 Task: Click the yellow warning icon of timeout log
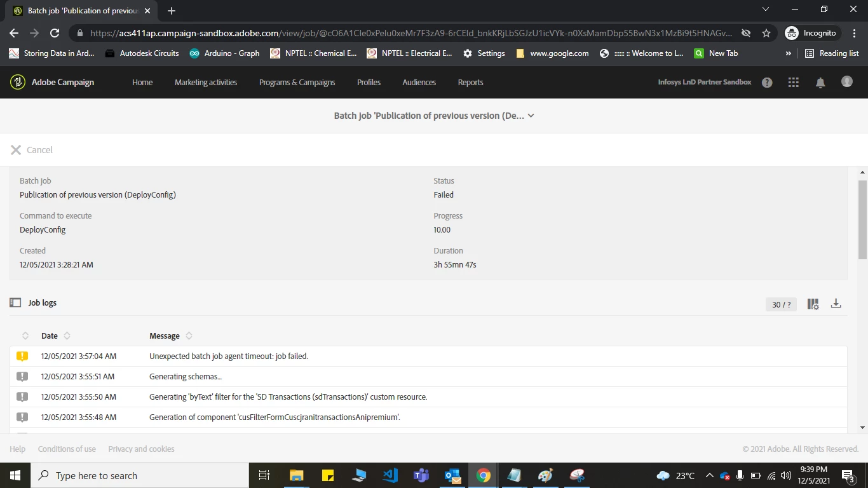(x=22, y=356)
